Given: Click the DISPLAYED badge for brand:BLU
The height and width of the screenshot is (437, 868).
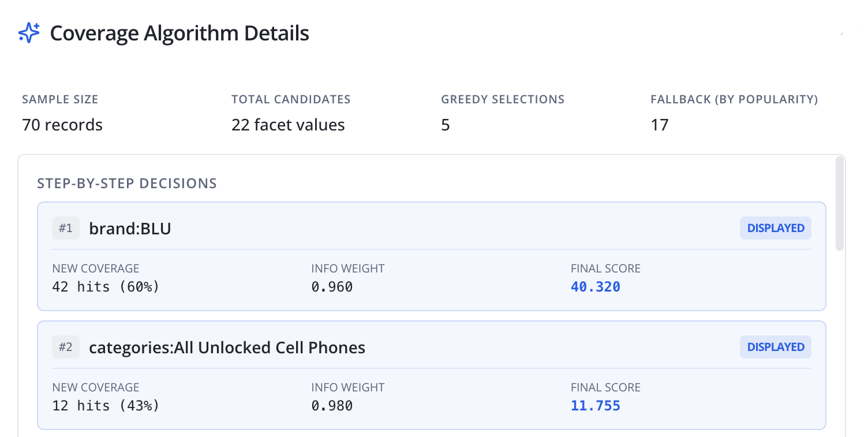Looking at the screenshot, I should point(775,228).
